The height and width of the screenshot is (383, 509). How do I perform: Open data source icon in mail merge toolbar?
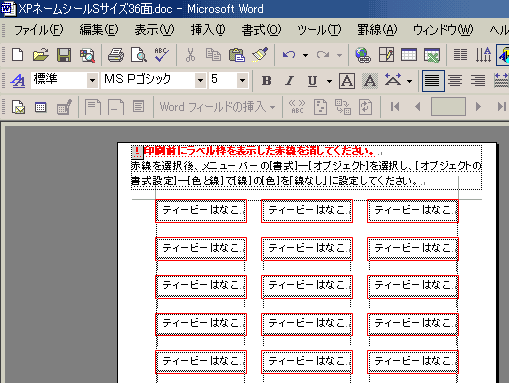(41, 107)
